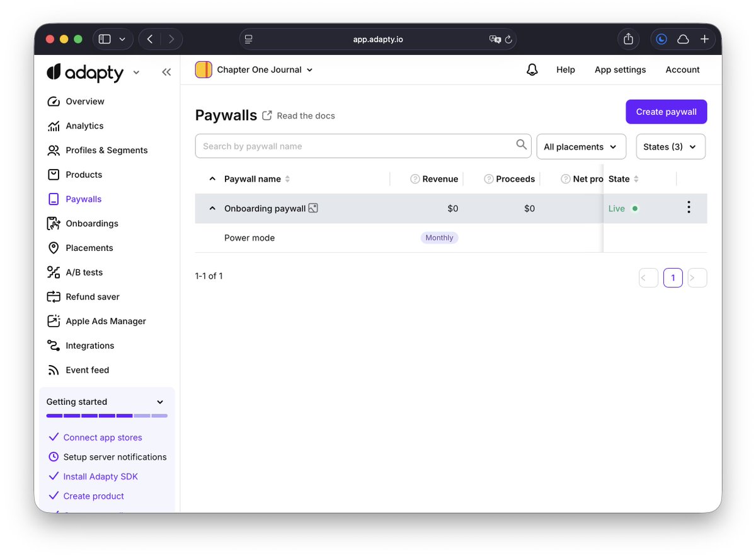Screen dimensions: 756x558
Task: Click Safari translate icon in address bar
Action: [x=495, y=39]
